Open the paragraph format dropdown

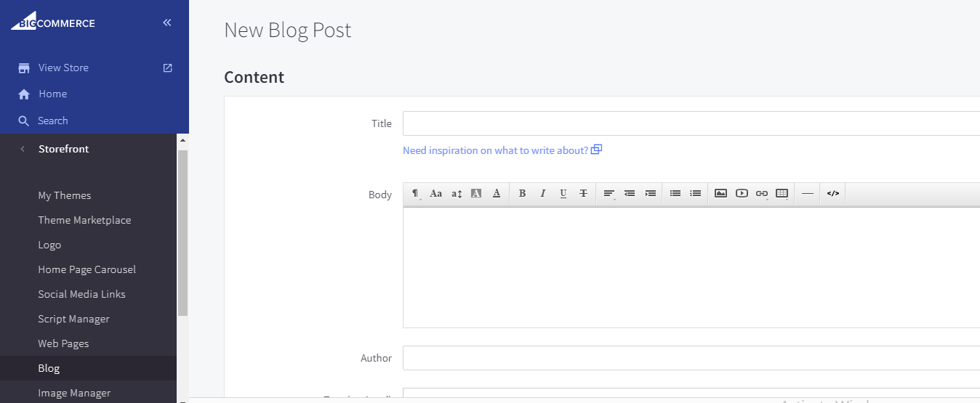coord(415,193)
